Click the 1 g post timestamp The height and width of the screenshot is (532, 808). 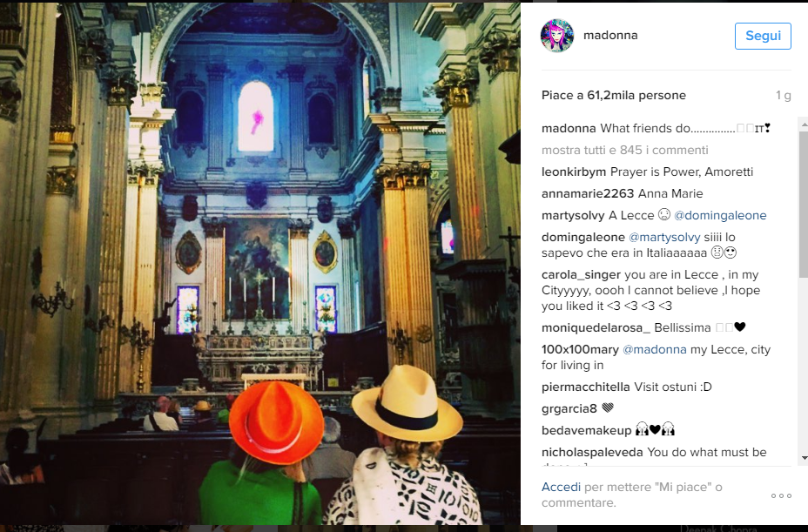pos(783,96)
